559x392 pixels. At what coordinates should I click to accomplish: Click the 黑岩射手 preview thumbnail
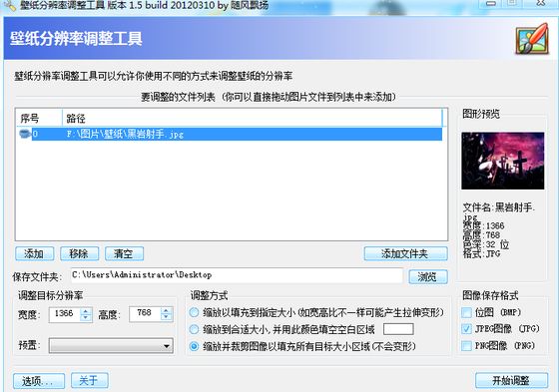tap(503, 161)
